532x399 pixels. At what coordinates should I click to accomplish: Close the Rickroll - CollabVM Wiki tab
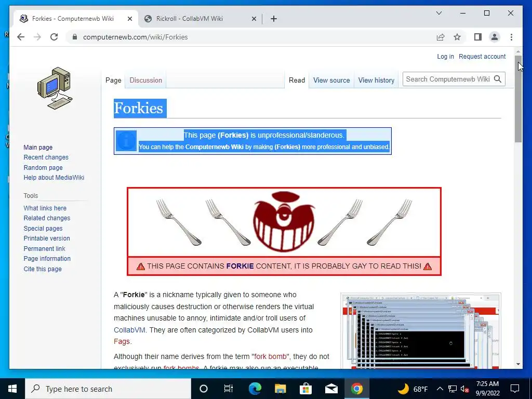pyautogui.click(x=254, y=19)
